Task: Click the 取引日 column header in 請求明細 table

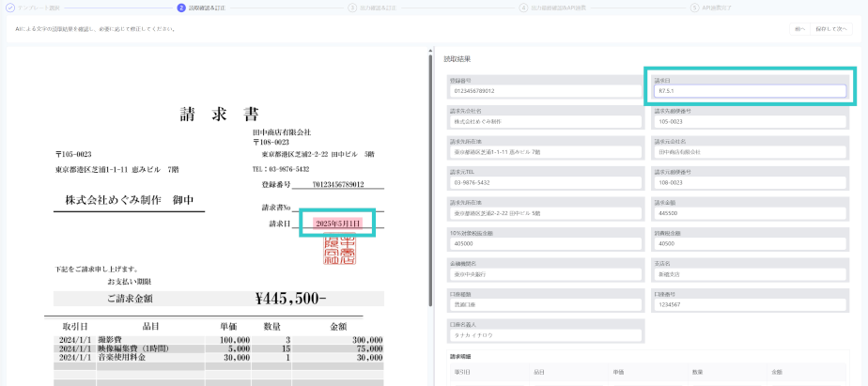Action: (x=463, y=372)
